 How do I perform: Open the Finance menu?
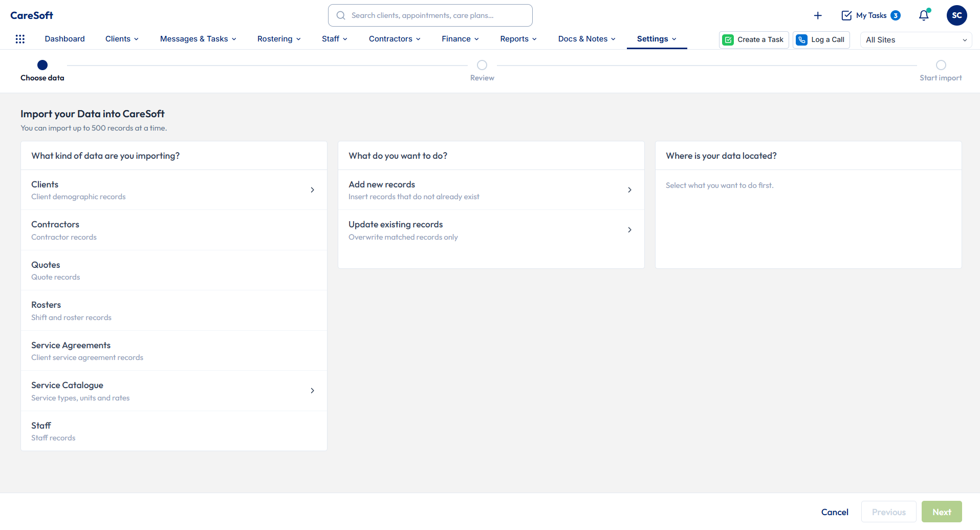[460, 39]
